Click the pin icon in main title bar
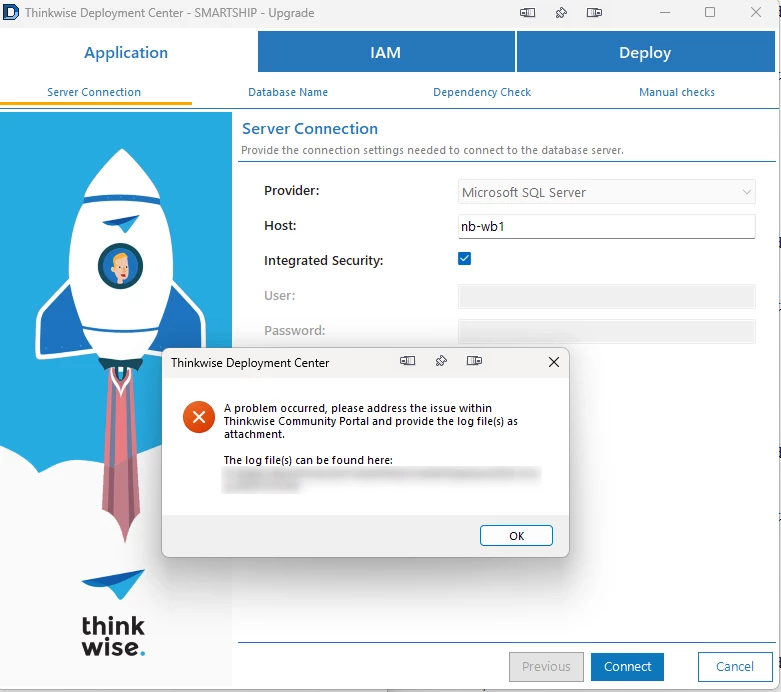This screenshot has width=781, height=692. point(561,12)
